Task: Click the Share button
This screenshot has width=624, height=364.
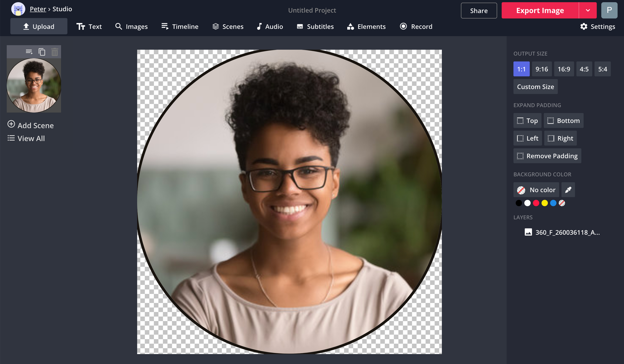Action: (x=479, y=10)
